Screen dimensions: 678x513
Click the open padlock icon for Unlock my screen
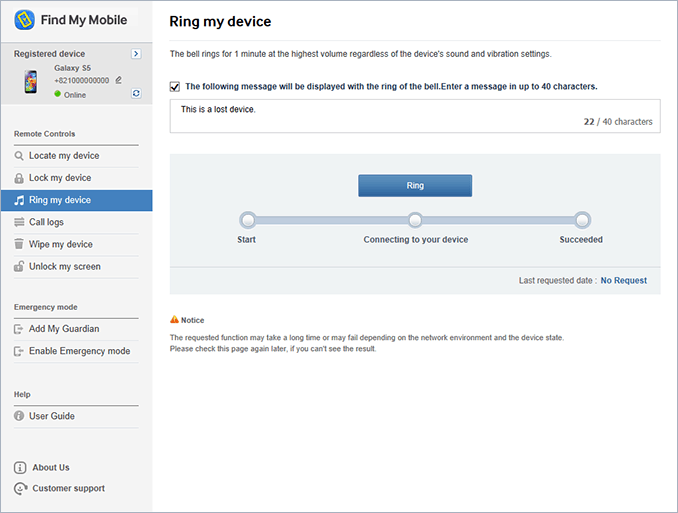pos(19,267)
